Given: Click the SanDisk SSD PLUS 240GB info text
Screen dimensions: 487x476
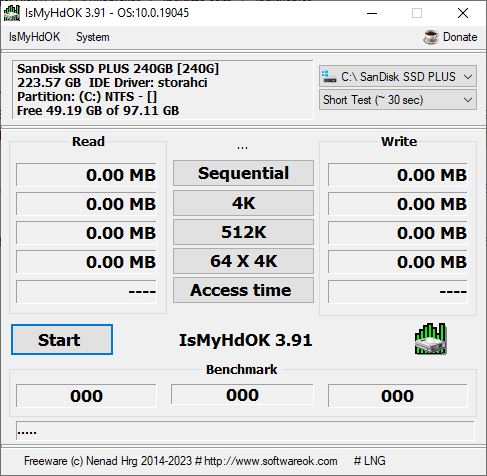Looking at the screenshot, I should point(118,68).
